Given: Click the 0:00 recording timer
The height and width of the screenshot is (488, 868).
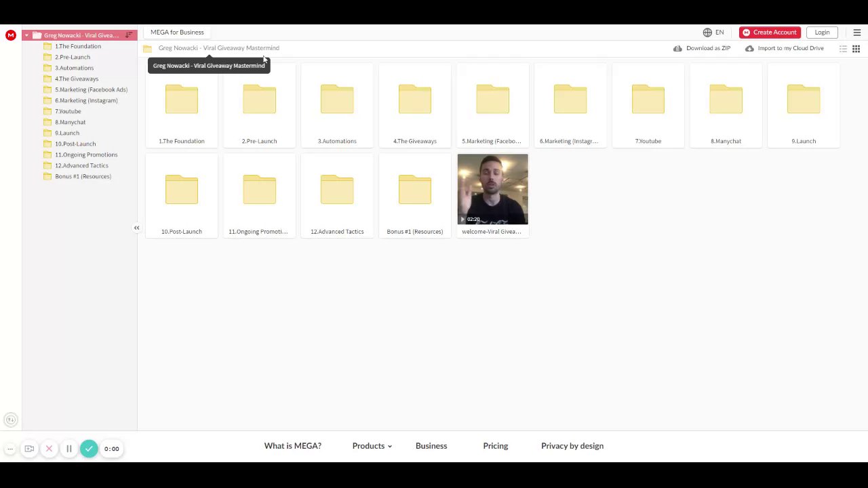Looking at the screenshot, I should tap(112, 449).
